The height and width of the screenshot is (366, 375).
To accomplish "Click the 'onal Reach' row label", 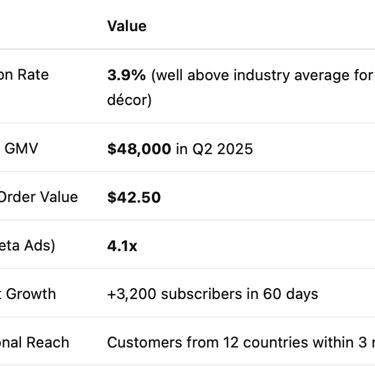I will pyautogui.click(x=34, y=343).
